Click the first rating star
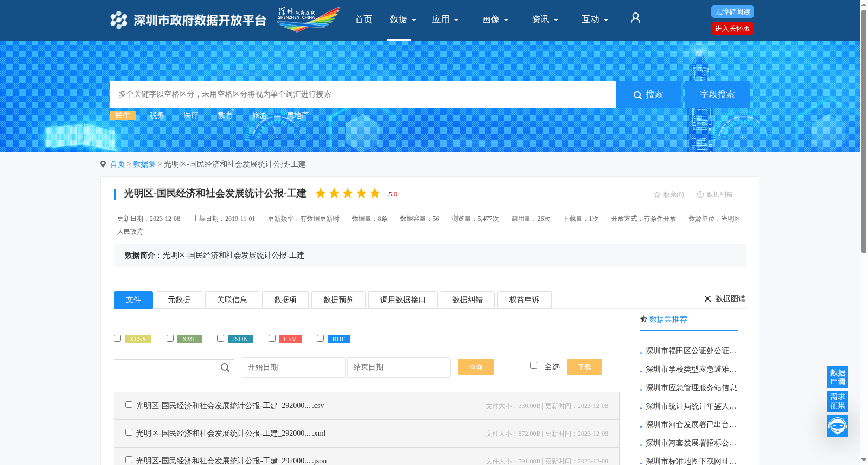Image resolution: width=868 pixels, height=465 pixels. coord(321,193)
